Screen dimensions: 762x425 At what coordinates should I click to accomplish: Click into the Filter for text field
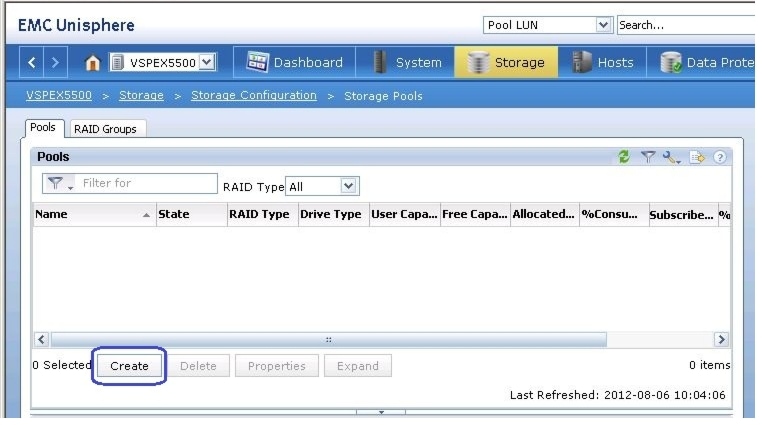click(x=146, y=183)
